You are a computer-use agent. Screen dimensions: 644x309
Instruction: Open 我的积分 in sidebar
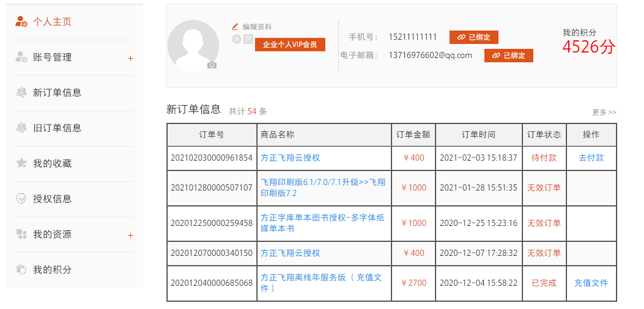[x=52, y=269]
